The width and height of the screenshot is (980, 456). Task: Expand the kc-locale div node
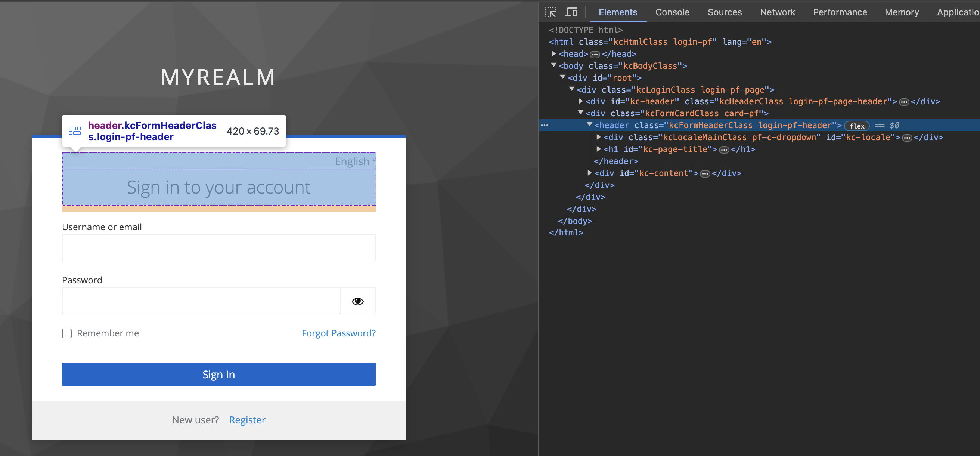coord(598,137)
